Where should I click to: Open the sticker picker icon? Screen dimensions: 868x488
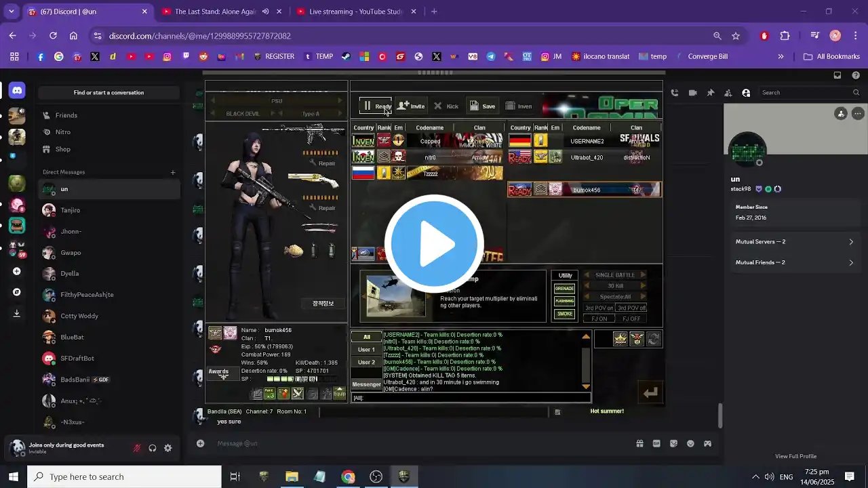pyautogui.click(x=673, y=443)
